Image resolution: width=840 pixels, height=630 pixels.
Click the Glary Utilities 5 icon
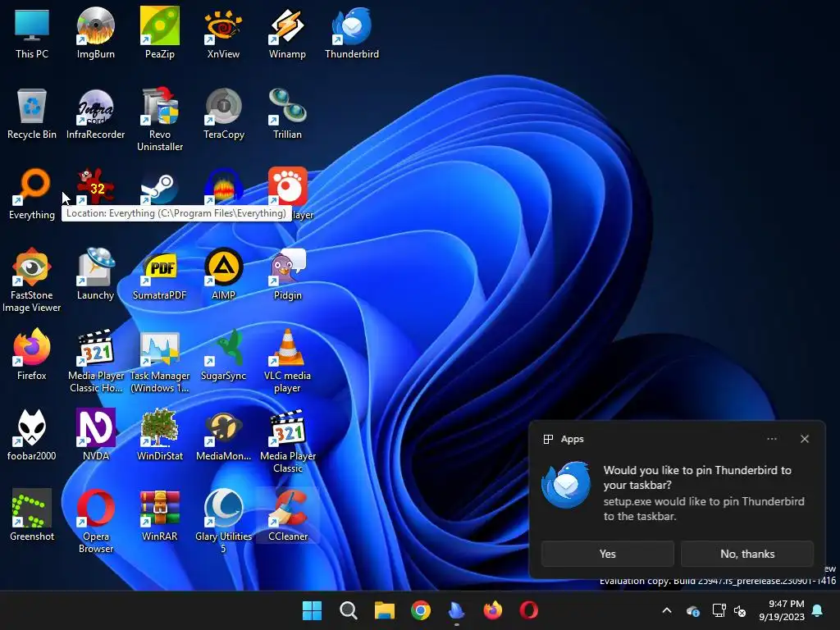pos(223,521)
